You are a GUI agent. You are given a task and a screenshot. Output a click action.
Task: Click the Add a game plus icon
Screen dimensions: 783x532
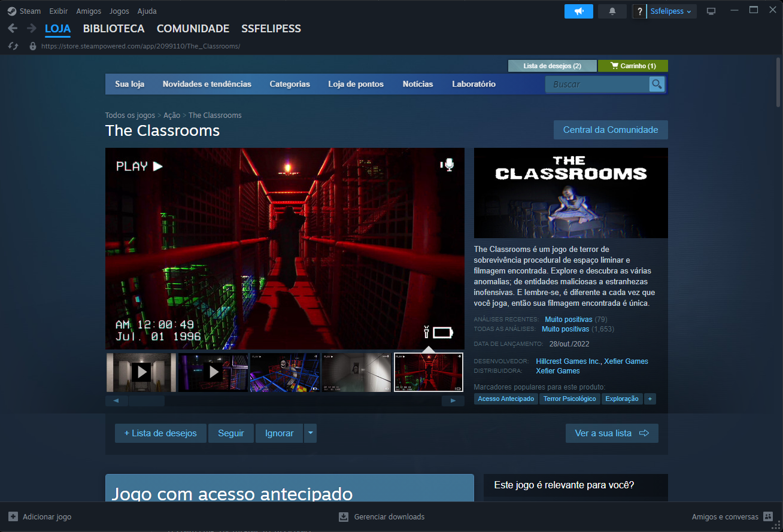click(x=13, y=516)
